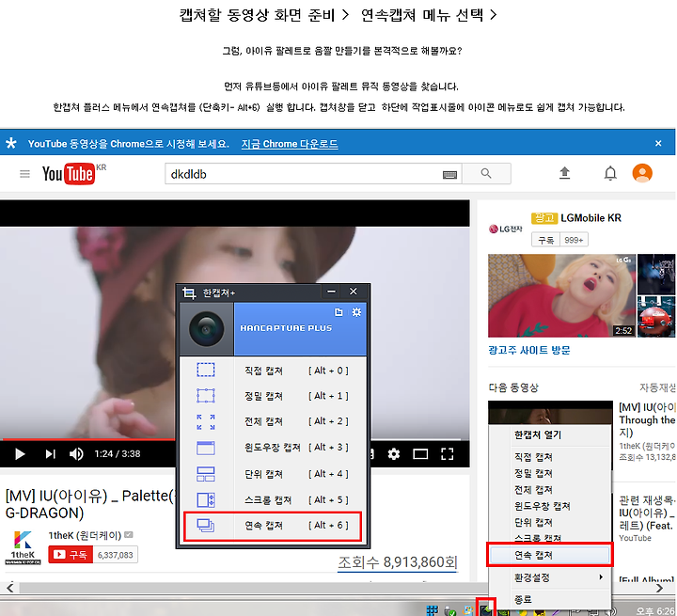Select 전체 캡쳐 icon in 한캡쳐+ window

(206, 421)
